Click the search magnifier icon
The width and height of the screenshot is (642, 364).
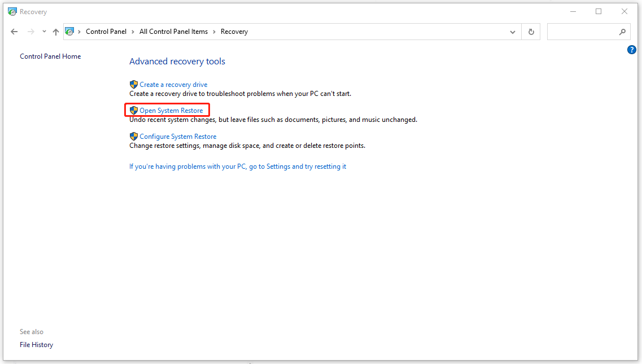[x=622, y=32]
